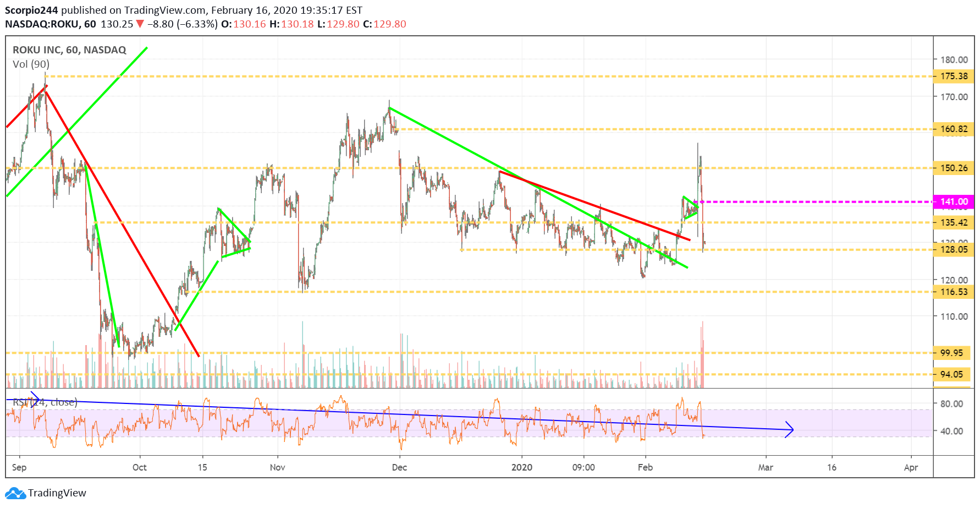This screenshot has width=980, height=508.
Task: Select the 150.26 price level label
Action: (954, 168)
